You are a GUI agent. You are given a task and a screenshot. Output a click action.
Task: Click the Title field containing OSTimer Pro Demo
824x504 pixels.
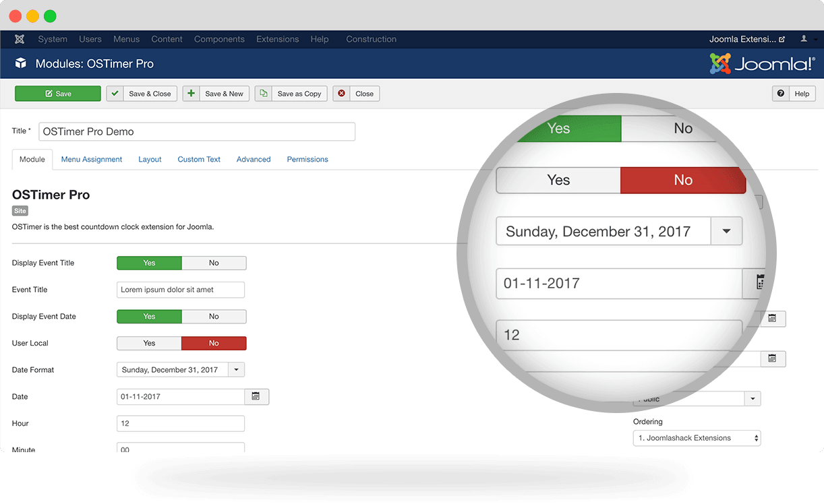tap(197, 131)
